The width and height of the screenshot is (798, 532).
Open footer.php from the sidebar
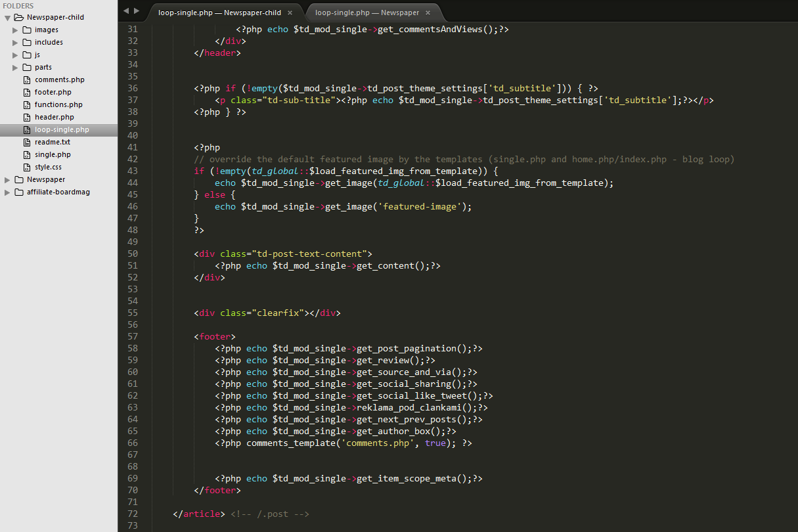point(53,93)
